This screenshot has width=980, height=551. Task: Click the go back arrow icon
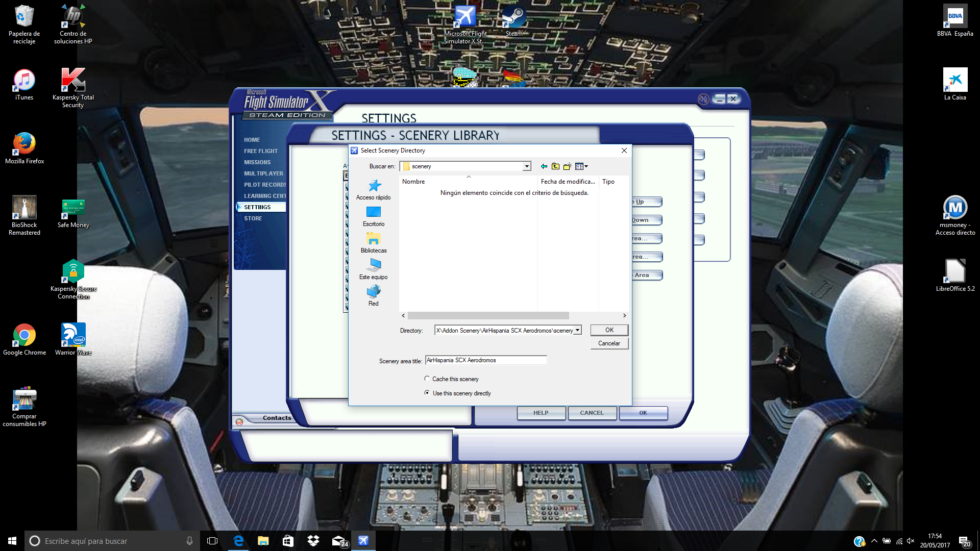coord(544,166)
